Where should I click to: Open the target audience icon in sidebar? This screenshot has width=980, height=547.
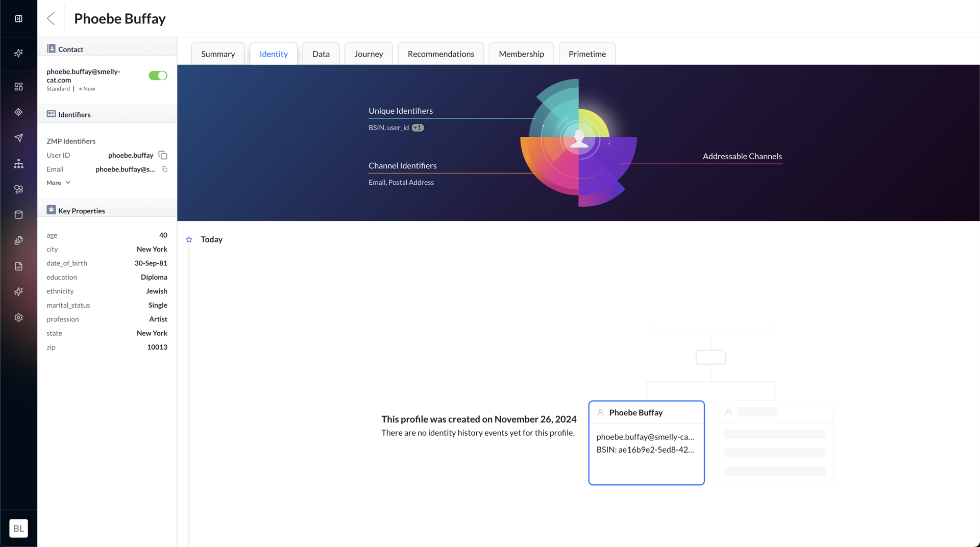[x=19, y=112]
